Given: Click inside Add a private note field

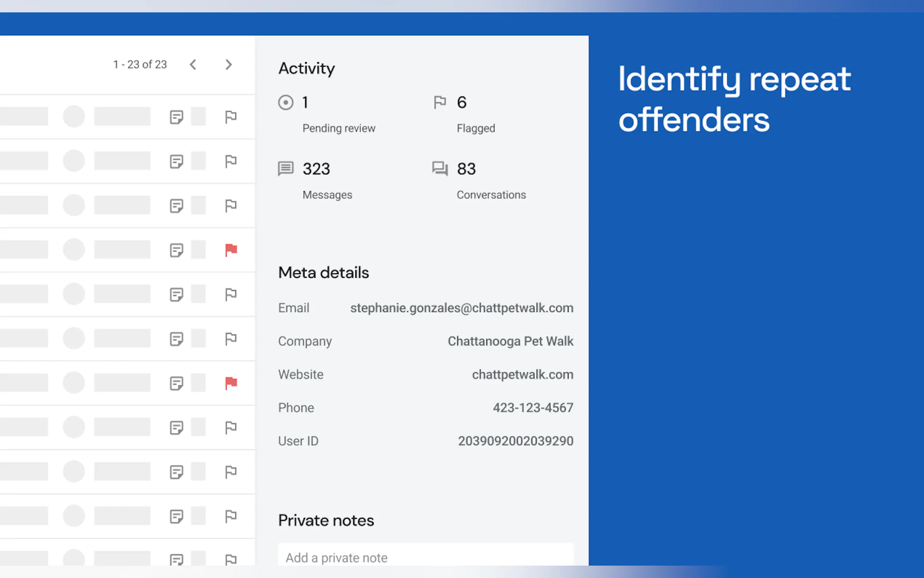Looking at the screenshot, I should click(x=426, y=557).
